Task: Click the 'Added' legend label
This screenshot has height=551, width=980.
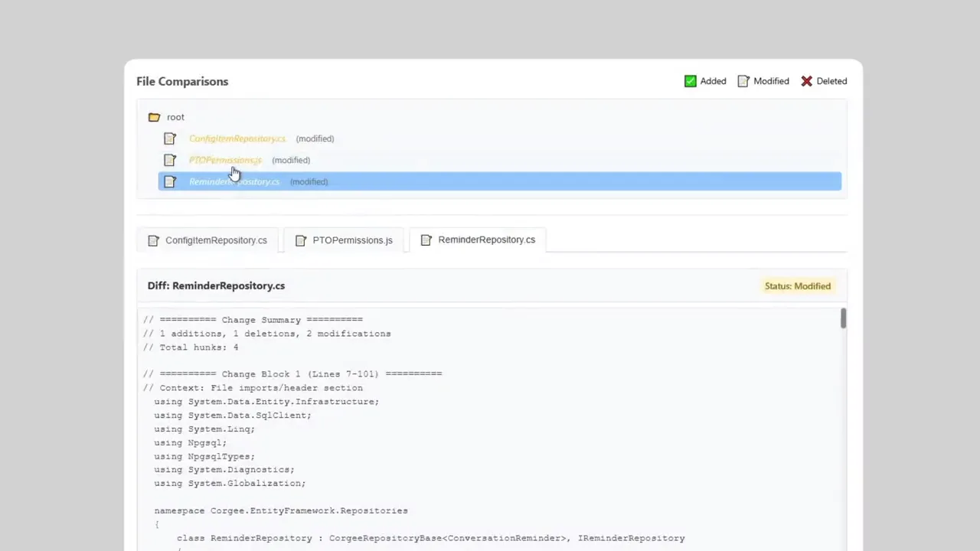Action: pos(713,81)
